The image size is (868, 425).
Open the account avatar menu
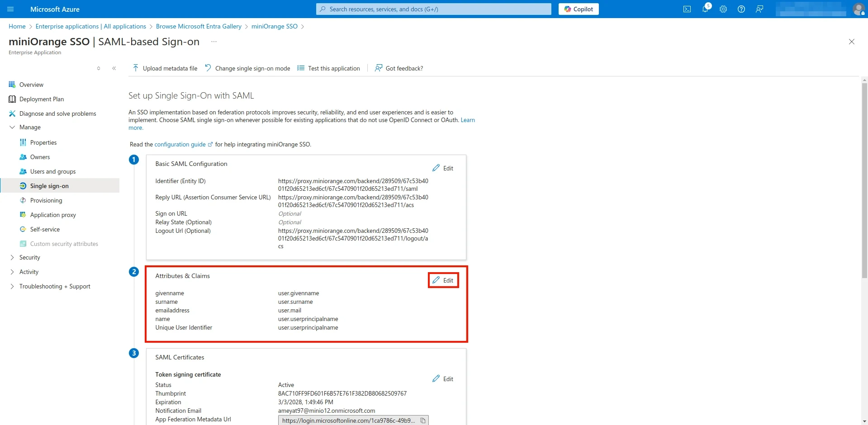pos(859,9)
